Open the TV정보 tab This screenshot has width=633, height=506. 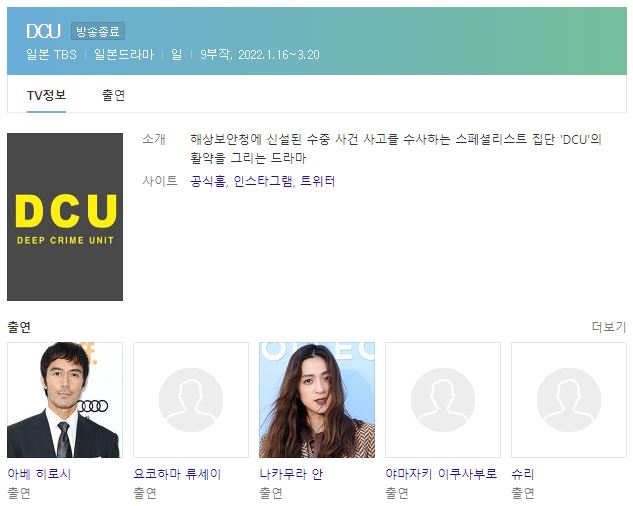point(46,95)
